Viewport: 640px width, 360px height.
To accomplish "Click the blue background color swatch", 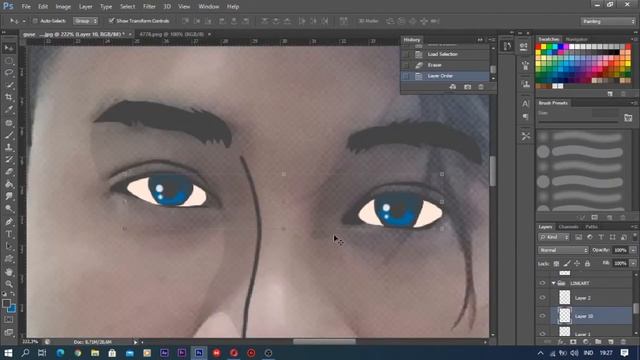I will pyautogui.click(x=12, y=309).
